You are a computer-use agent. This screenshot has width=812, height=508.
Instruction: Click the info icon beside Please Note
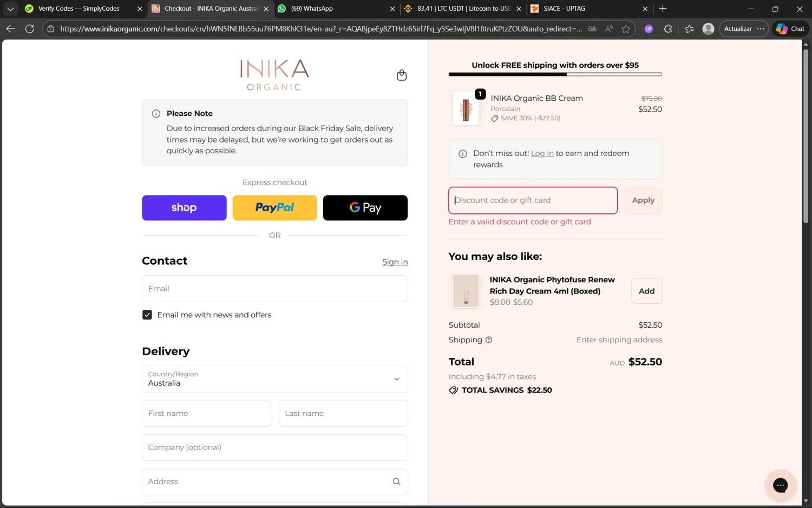[x=156, y=114]
